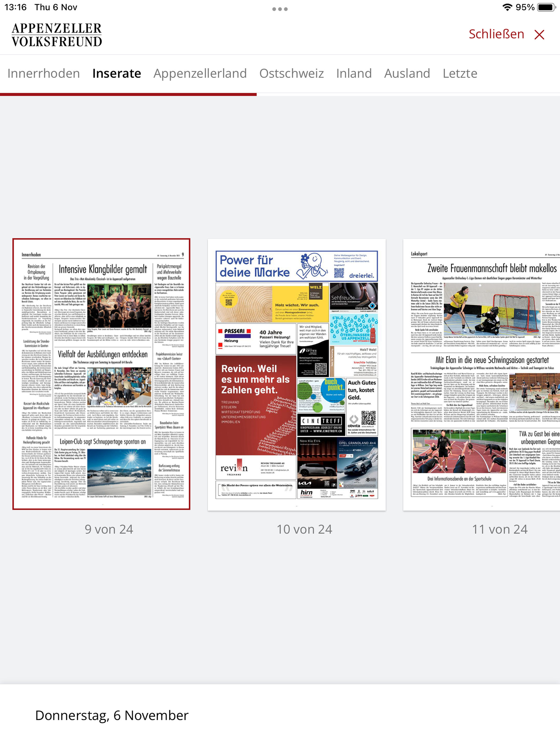Tap the Kia EV4 car advertisement
This screenshot has height=747, width=560.
pyautogui.click(x=317, y=463)
